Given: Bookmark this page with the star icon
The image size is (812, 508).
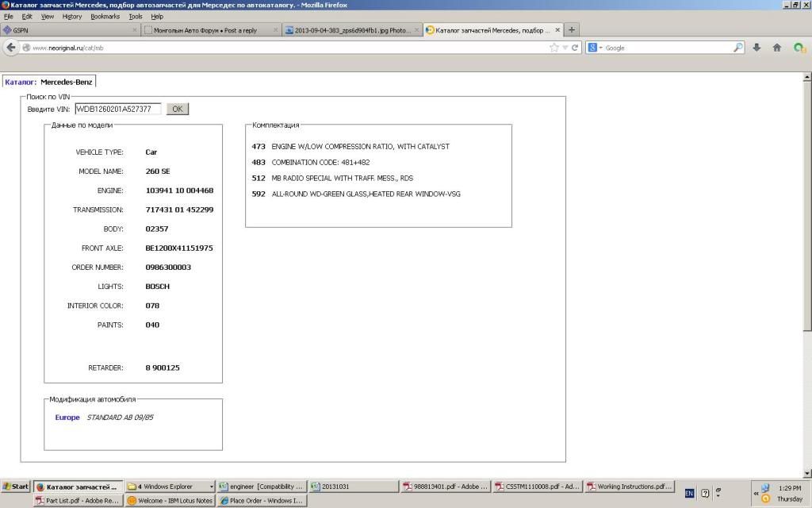Looking at the screenshot, I should pos(553,48).
